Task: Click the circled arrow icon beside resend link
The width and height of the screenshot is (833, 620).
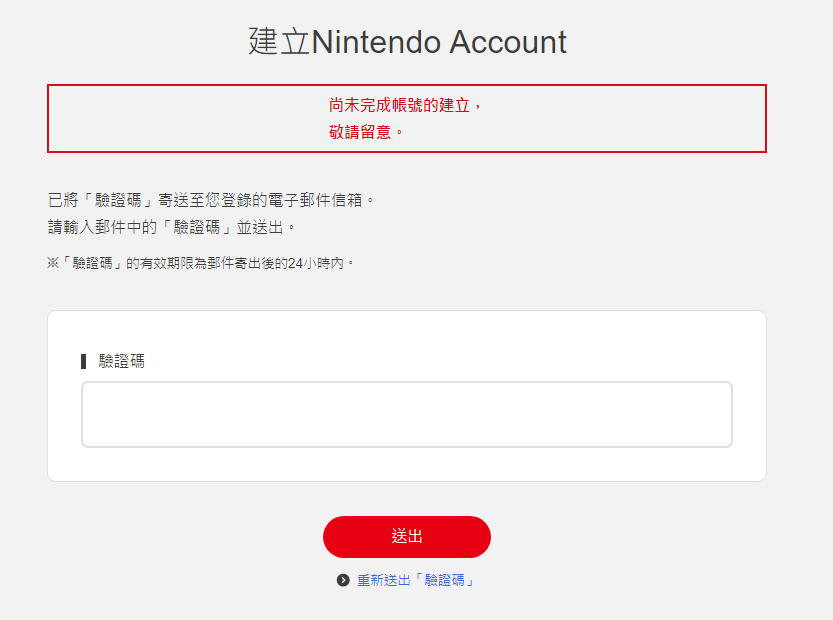Action: point(343,580)
